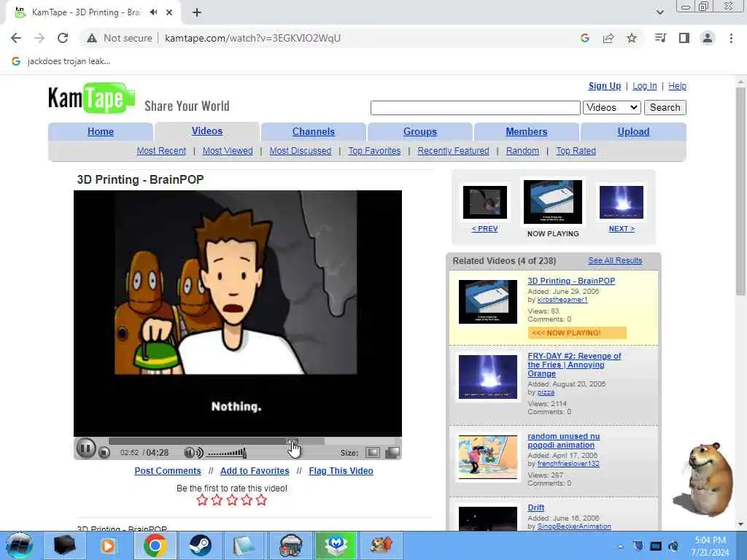Click See All Results link
This screenshot has height=560, width=747.
click(x=615, y=260)
